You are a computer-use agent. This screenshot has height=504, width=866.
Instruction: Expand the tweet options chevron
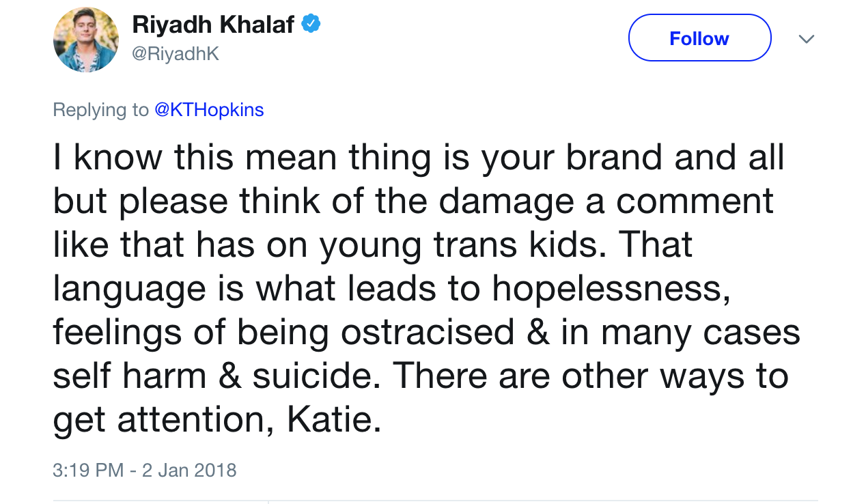coord(806,39)
